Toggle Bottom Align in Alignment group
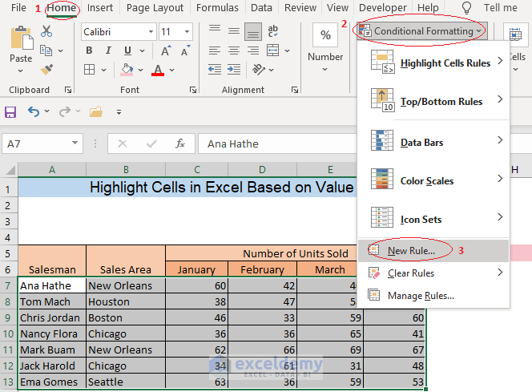The width and height of the screenshot is (532, 392). [x=252, y=31]
